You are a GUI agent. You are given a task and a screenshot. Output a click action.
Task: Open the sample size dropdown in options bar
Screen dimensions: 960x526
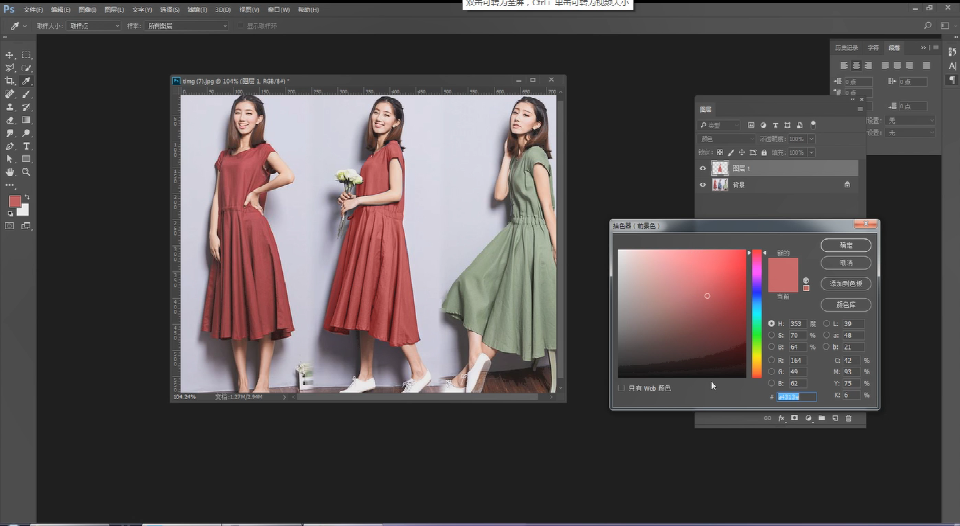93,25
